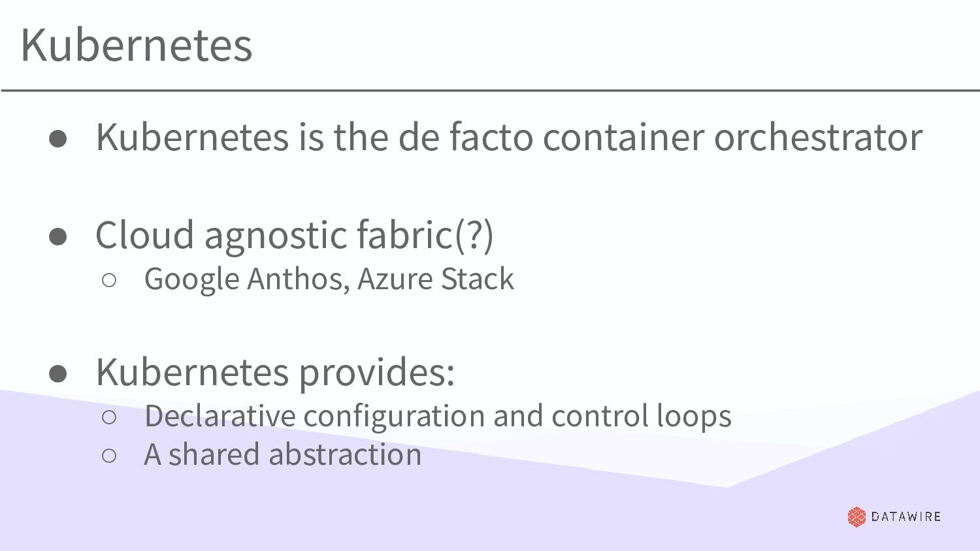Click the solid bullet before Cloud agnostic fabric
Viewport: 980px width, 551px height.
coord(57,236)
